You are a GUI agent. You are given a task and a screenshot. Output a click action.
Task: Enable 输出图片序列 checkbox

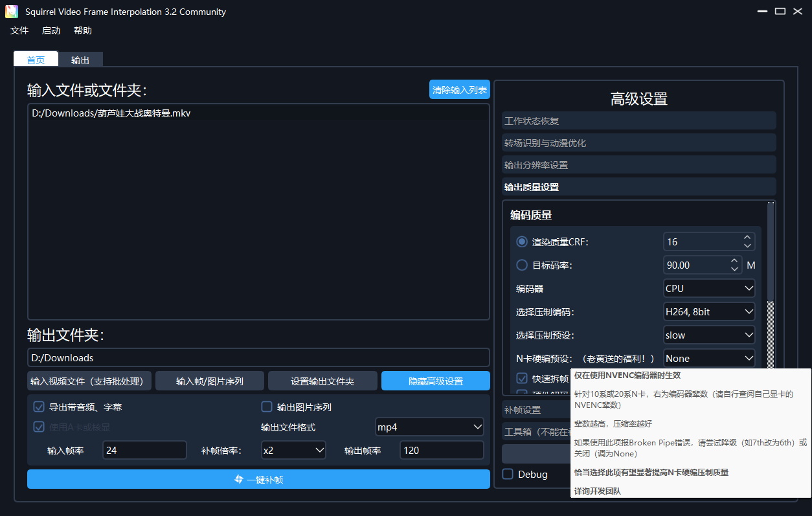[267, 407]
